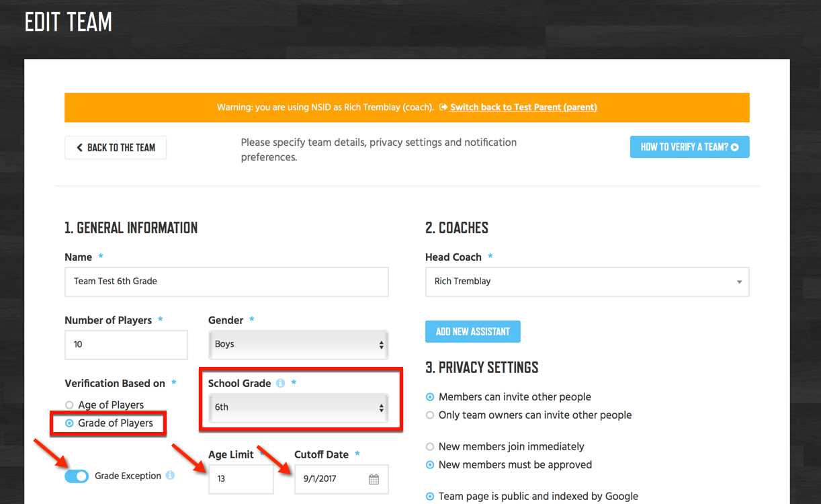Click the '2. Coaches' heading
This screenshot has width=821, height=504.
457,228
